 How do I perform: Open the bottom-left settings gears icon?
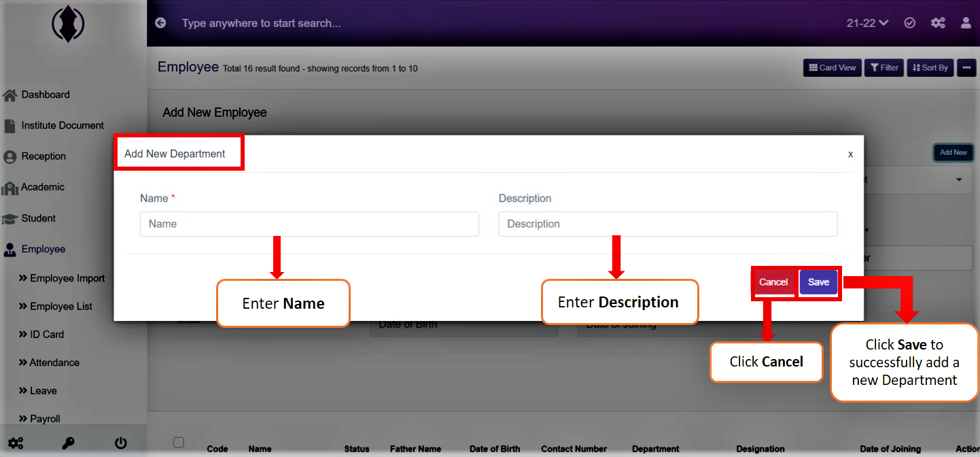15,443
